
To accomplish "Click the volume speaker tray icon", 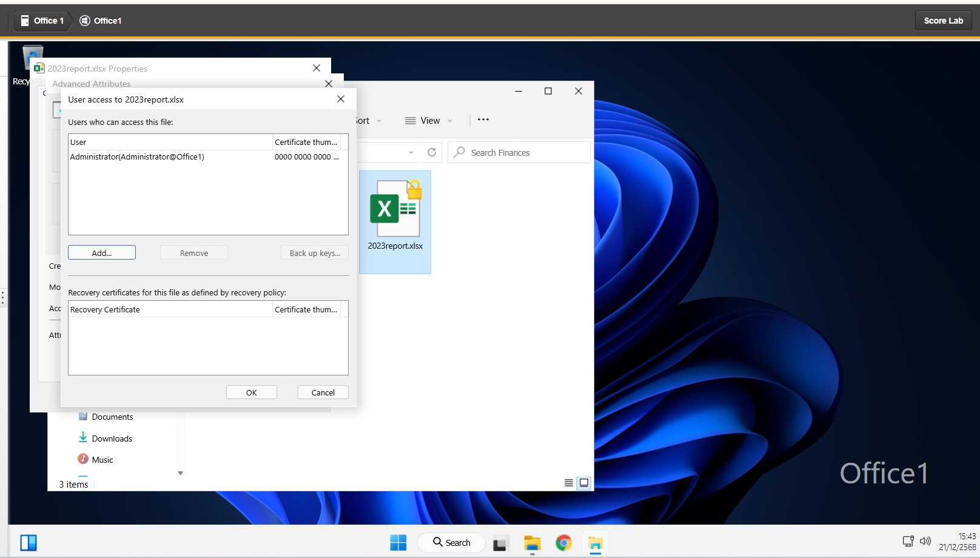I will click(x=925, y=541).
